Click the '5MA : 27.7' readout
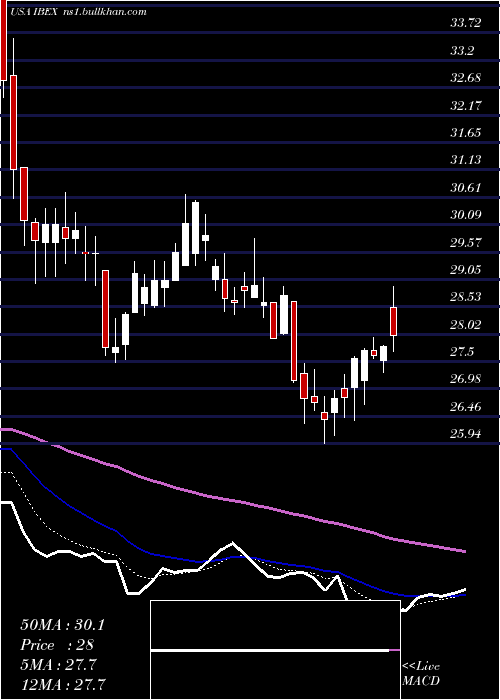The width and height of the screenshot is (500, 700). point(58,665)
